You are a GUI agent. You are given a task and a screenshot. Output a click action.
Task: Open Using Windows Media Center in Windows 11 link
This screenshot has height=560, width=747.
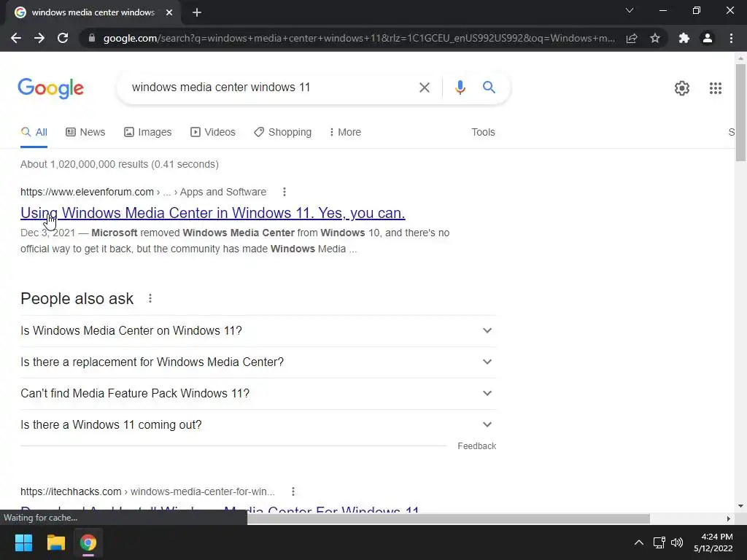(x=212, y=213)
